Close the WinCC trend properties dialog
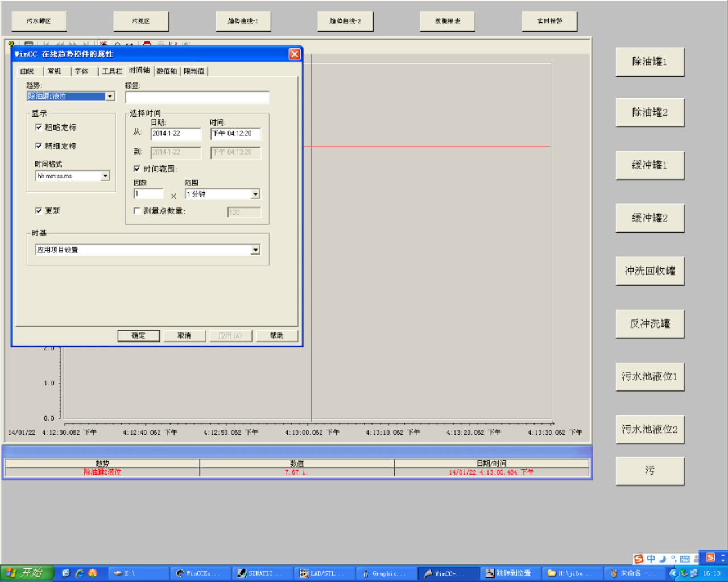Viewport: 728px width, 582px height. [x=294, y=54]
